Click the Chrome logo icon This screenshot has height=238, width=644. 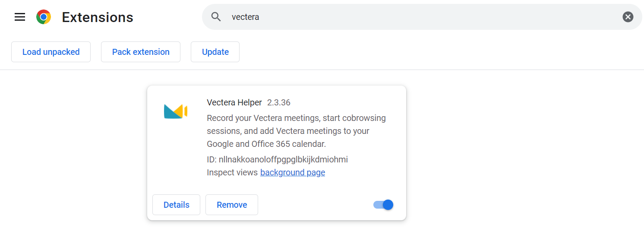(44, 17)
